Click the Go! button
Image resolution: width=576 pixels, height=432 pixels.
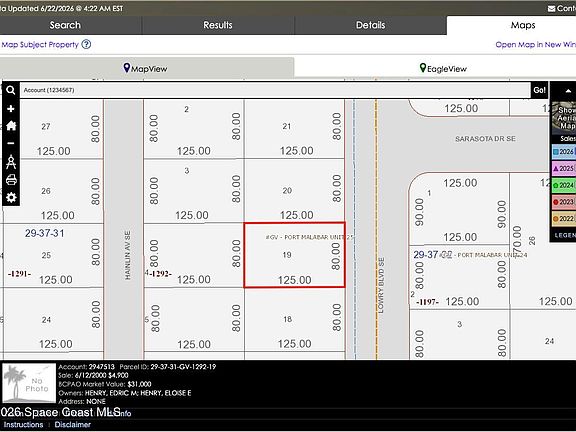539,90
